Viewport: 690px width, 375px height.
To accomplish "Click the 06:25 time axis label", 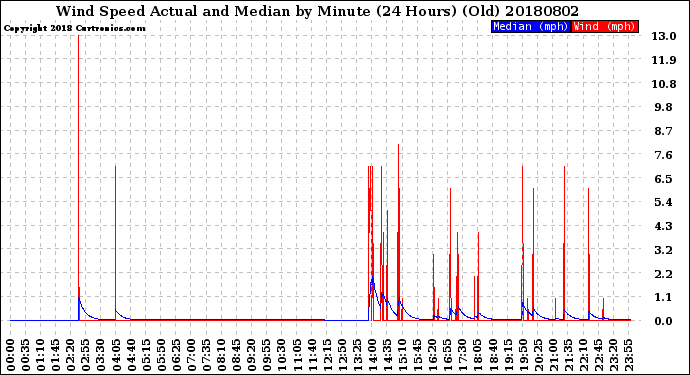I will (x=177, y=355).
